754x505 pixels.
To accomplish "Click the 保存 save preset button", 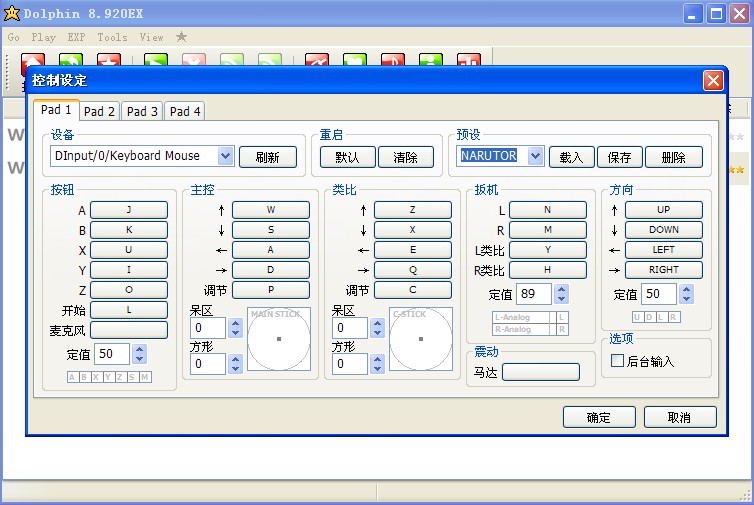I will [x=619, y=157].
